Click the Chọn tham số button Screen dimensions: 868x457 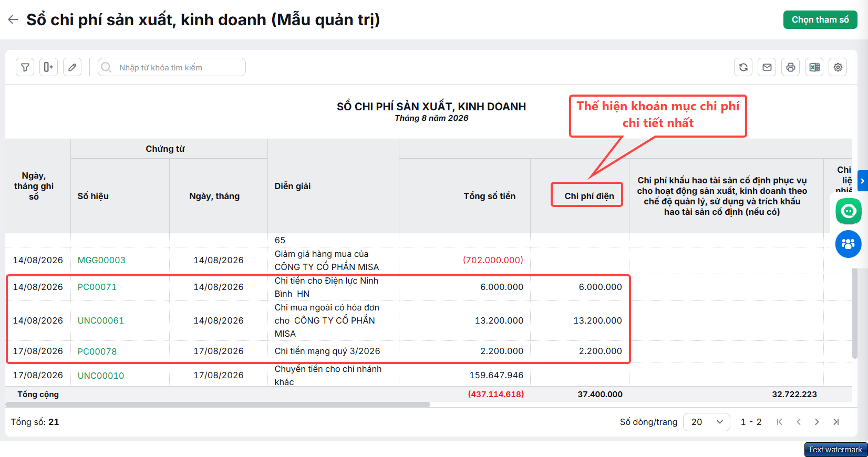tap(820, 20)
